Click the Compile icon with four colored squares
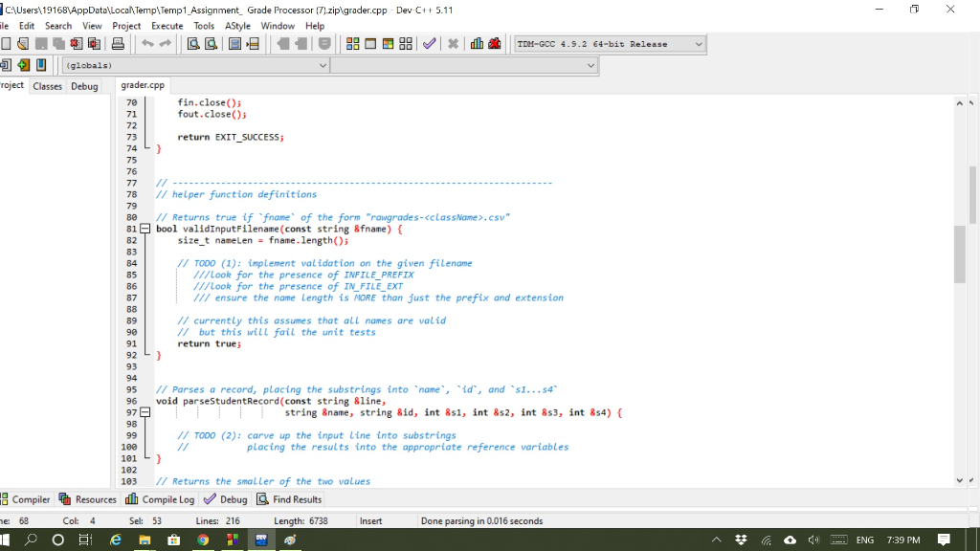Screen dimensions: 980x551 click(352, 44)
